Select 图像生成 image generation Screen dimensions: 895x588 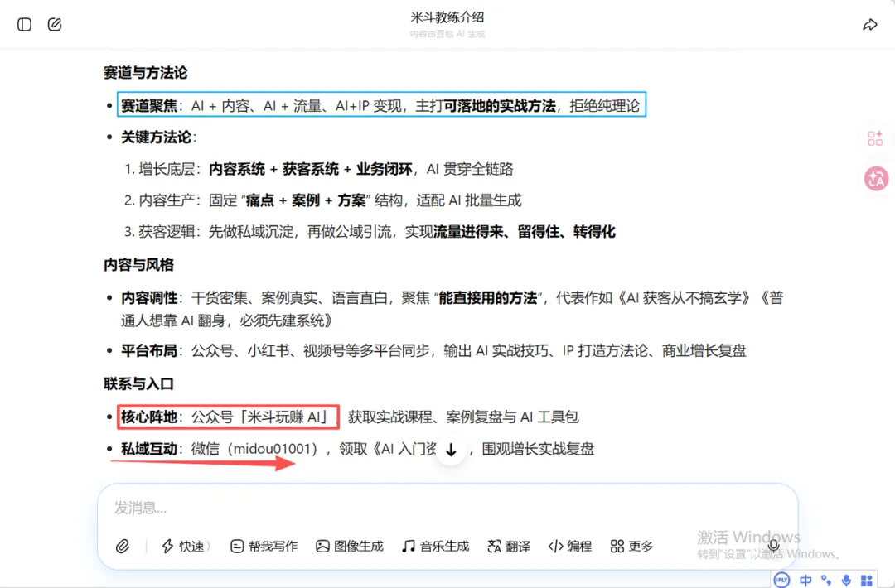(350, 547)
